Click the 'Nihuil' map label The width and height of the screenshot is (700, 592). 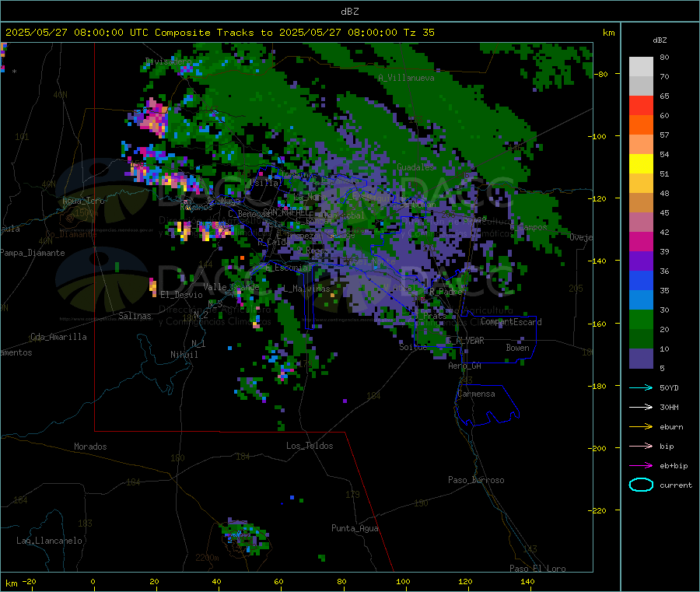tap(184, 355)
